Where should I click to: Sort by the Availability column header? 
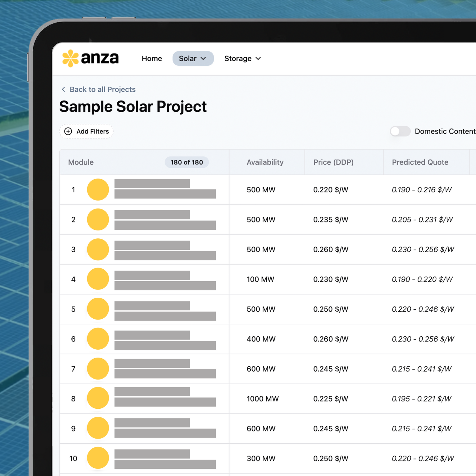[265, 162]
